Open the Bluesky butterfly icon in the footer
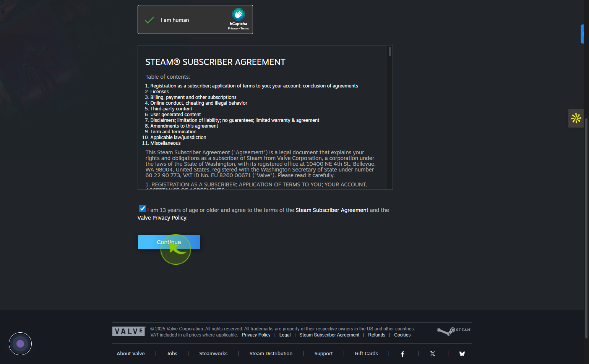The image size is (589, 364). [x=462, y=354]
